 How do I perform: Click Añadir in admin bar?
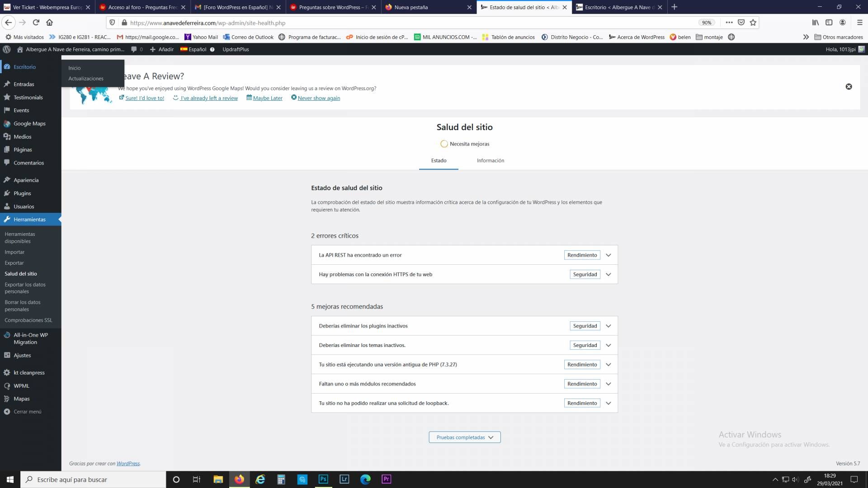pos(162,49)
